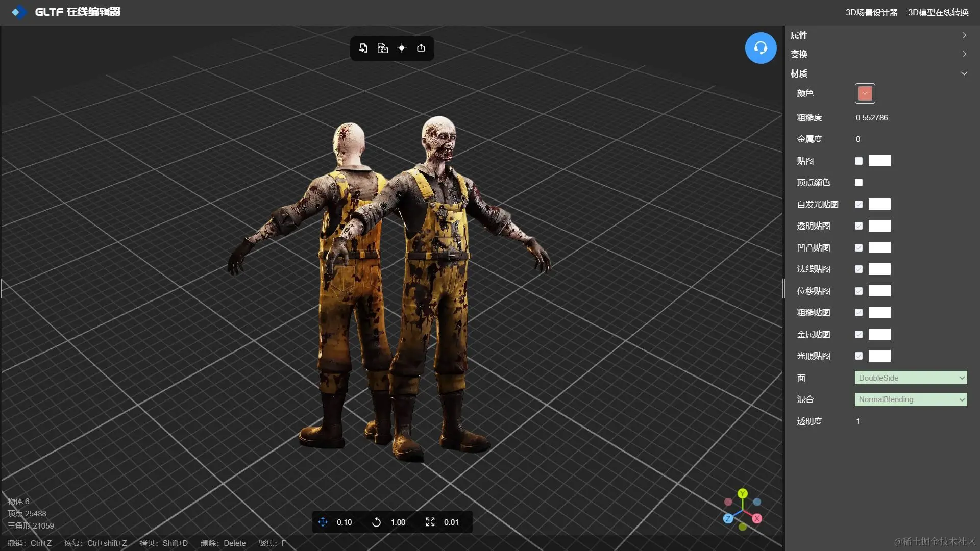Screen dimensions: 980x551
Task: Toggle the 顶点颜色 vertex color checkbox
Action: (859, 182)
